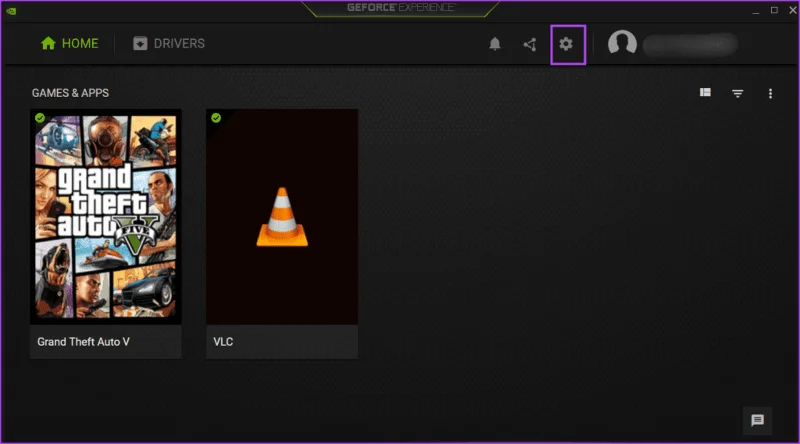Go to the HOME tab
The width and height of the screenshot is (800, 444).
69,43
